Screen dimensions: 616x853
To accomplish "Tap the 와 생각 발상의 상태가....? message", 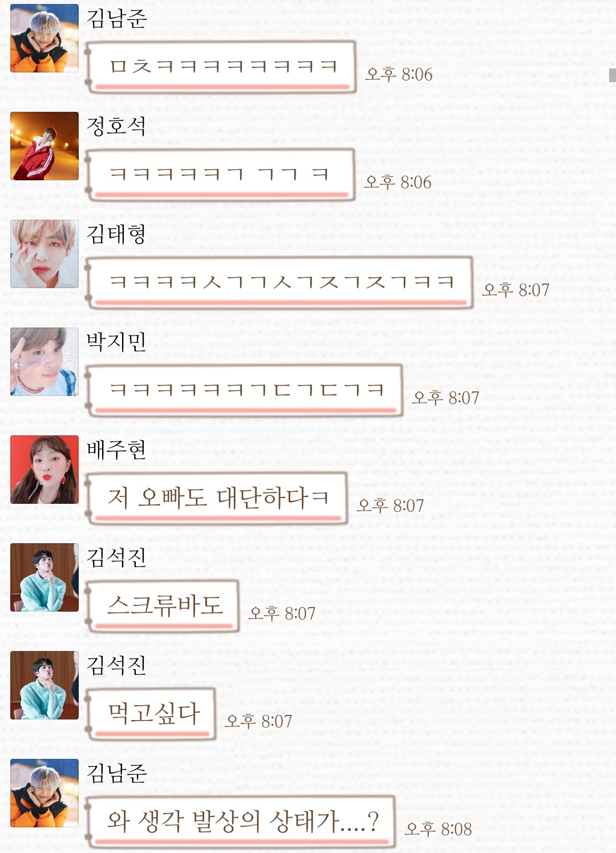I will coord(240,822).
